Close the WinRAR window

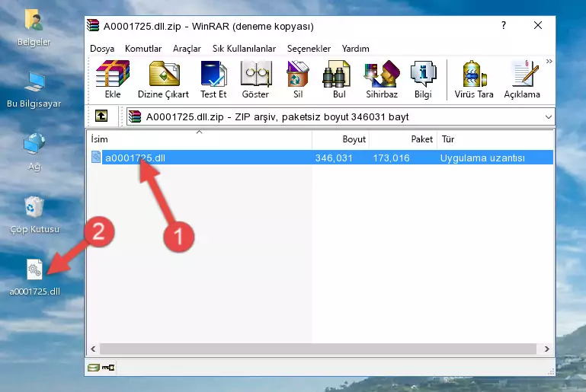pyautogui.click(x=538, y=25)
